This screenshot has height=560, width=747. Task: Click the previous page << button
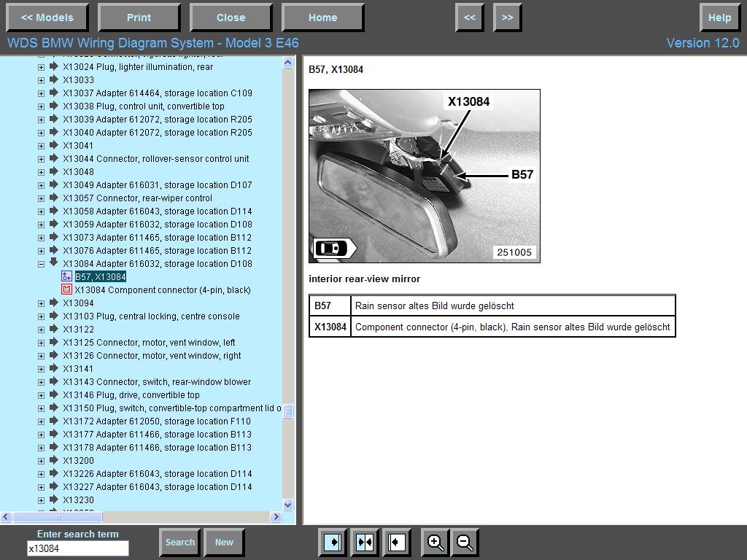(x=470, y=17)
